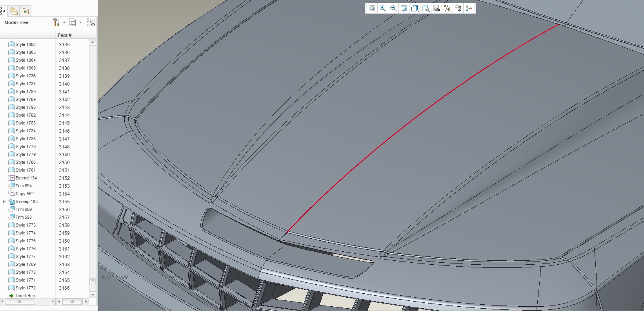Expand the Settings dropdown arrow
This screenshot has width=644, height=311.
64,22
